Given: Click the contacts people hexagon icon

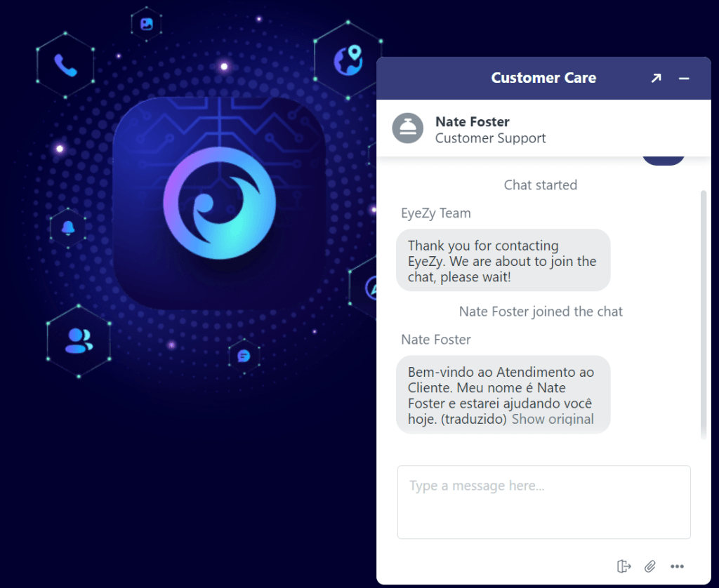Looking at the screenshot, I should click(79, 341).
